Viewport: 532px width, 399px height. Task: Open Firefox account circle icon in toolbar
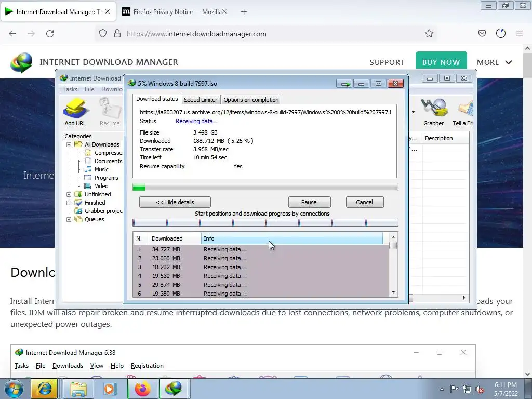click(x=501, y=33)
